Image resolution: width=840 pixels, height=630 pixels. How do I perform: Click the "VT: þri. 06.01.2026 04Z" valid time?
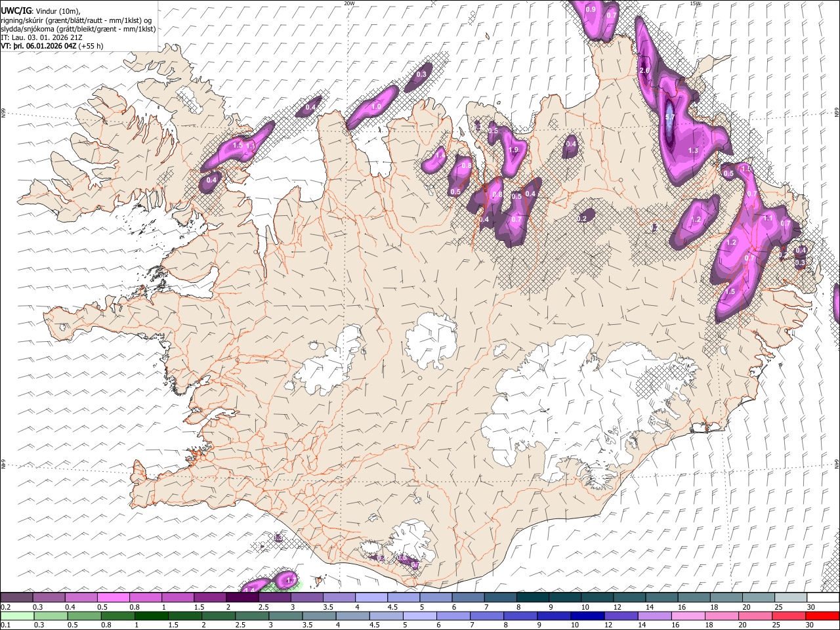coord(39,46)
